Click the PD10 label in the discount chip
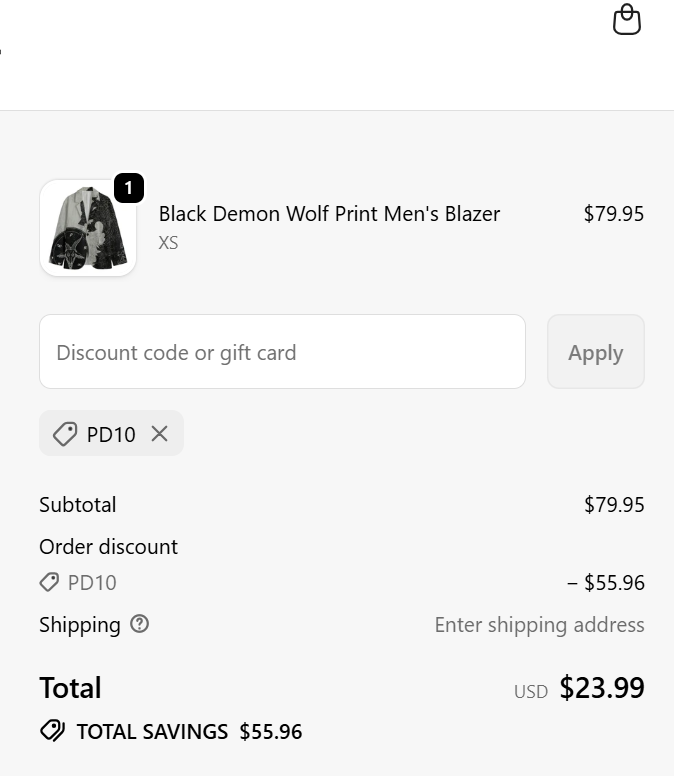This screenshot has width=674, height=776. click(111, 435)
